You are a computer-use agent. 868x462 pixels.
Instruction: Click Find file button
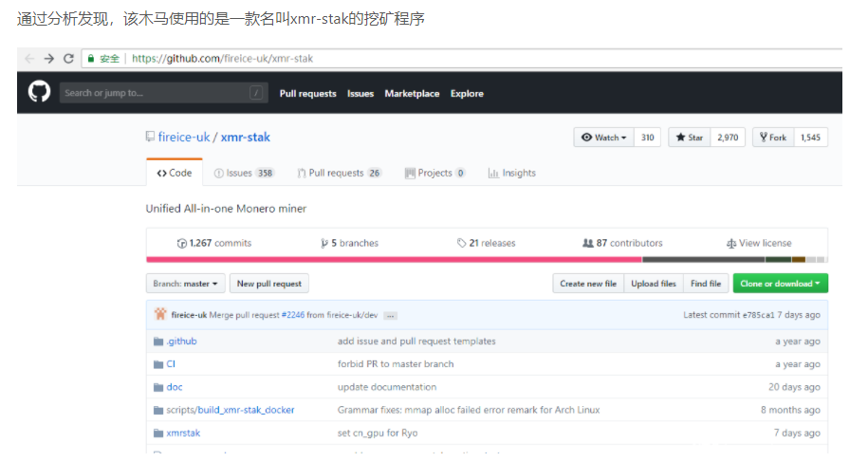pos(706,284)
